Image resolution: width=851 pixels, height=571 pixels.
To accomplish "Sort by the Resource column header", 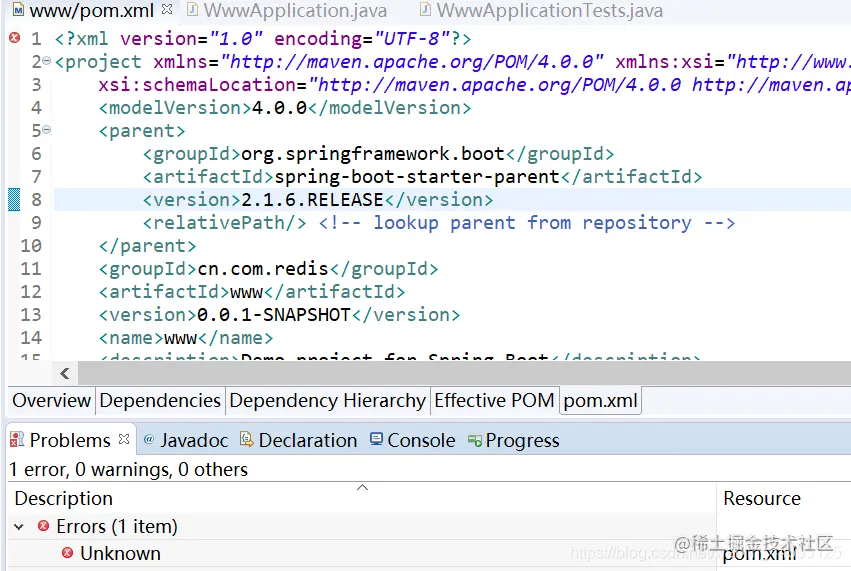I will 784,498.
